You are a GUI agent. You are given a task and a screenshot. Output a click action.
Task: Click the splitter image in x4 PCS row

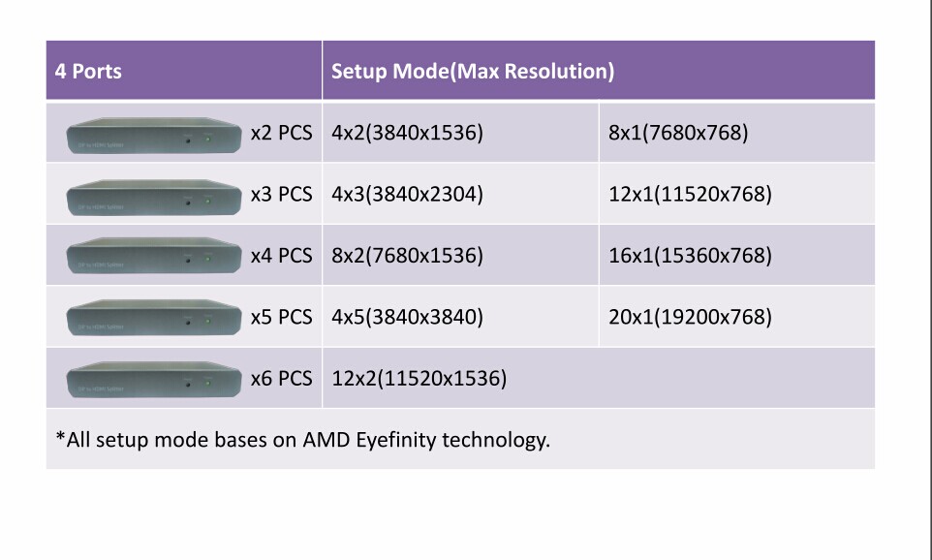154,256
